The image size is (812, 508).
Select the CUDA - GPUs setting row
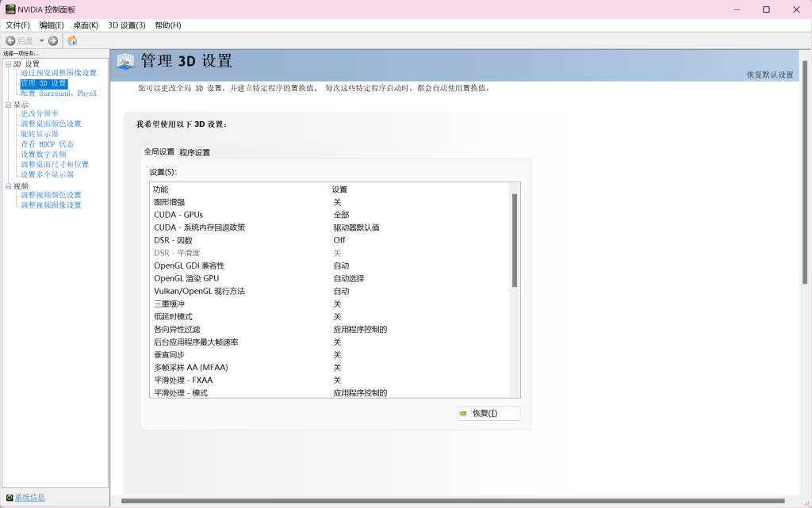329,215
